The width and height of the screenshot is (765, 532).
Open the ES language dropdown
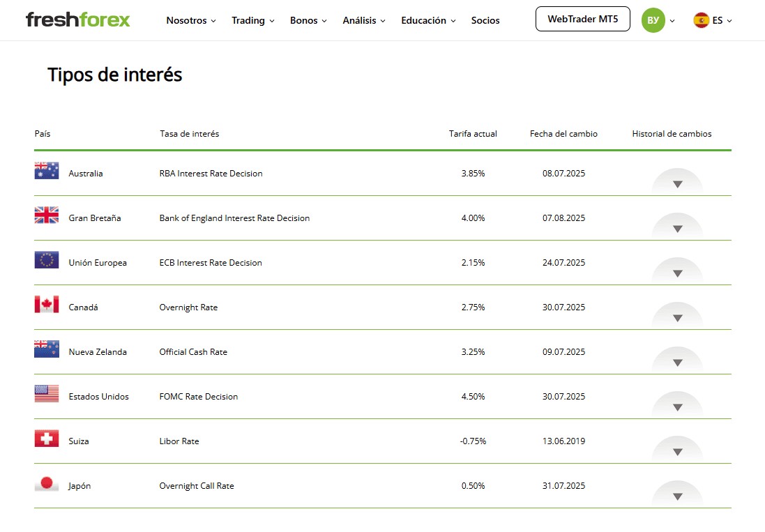pyautogui.click(x=722, y=20)
